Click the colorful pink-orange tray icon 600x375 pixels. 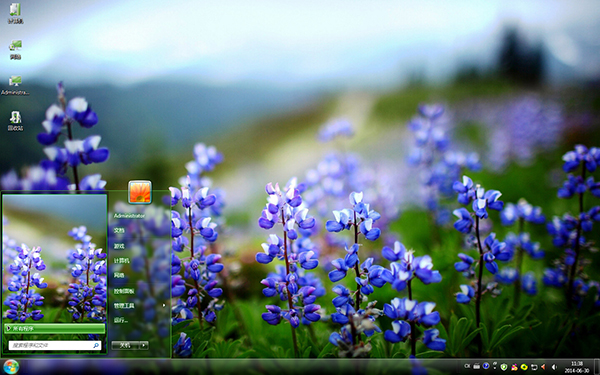tap(514, 367)
